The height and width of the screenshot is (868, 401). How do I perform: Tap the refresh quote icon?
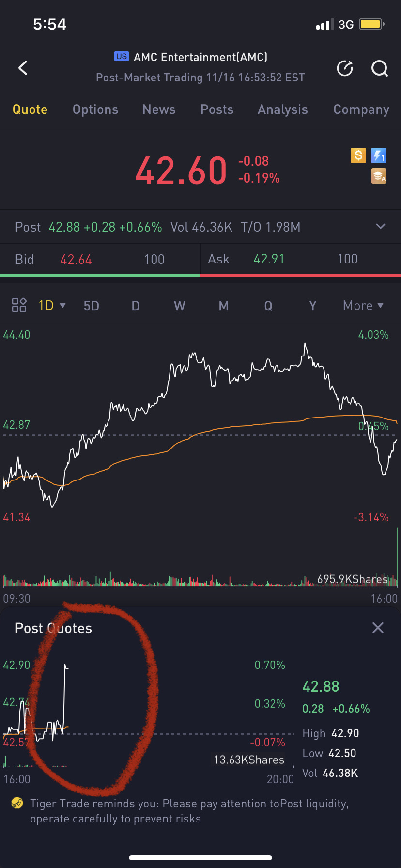(x=345, y=68)
